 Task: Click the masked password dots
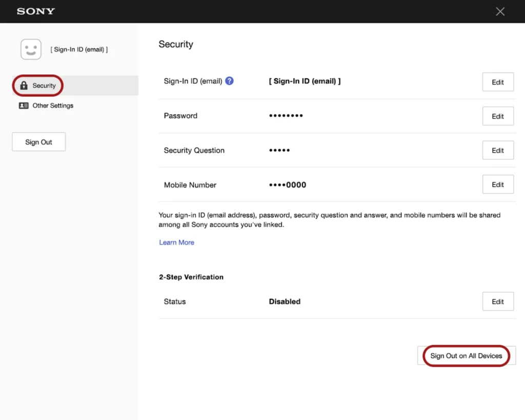click(286, 116)
